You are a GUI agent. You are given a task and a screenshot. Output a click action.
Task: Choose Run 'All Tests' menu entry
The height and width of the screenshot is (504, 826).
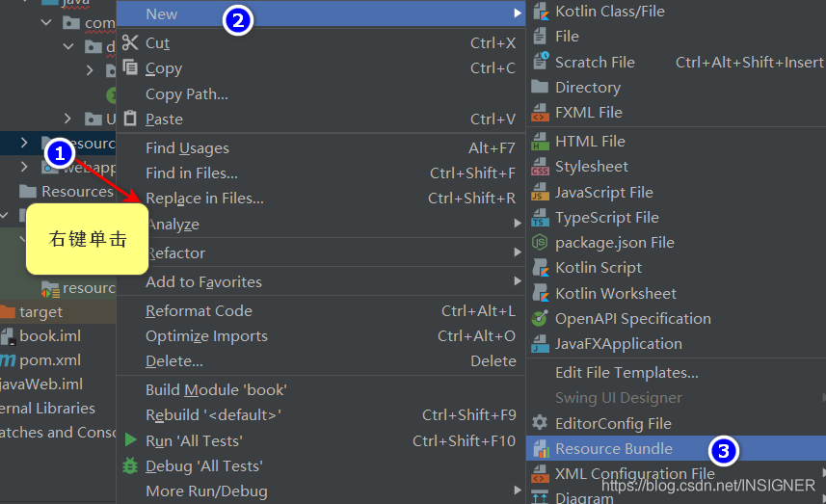click(x=320, y=440)
